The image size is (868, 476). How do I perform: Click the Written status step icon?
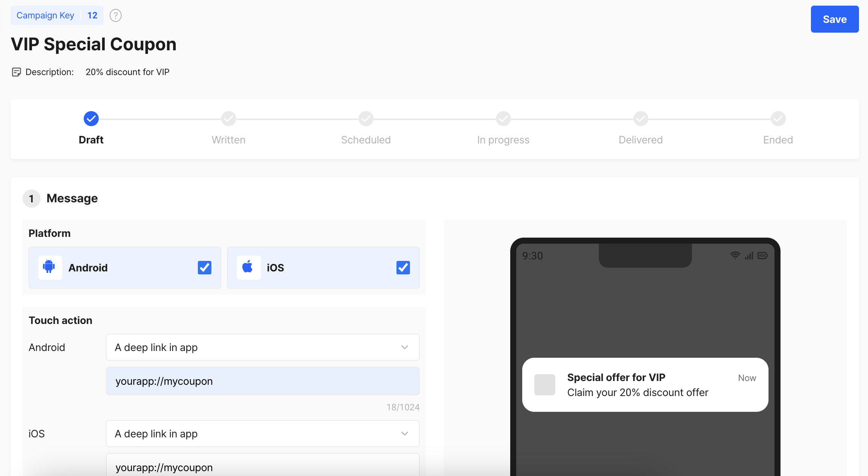coord(228,117)
